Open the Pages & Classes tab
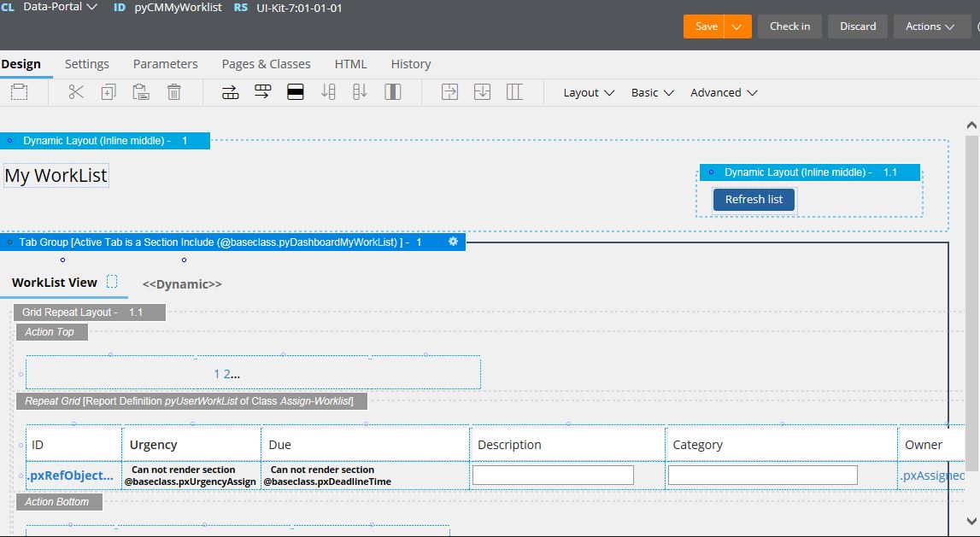The image size is (980, 537). (x=266, y=63)
